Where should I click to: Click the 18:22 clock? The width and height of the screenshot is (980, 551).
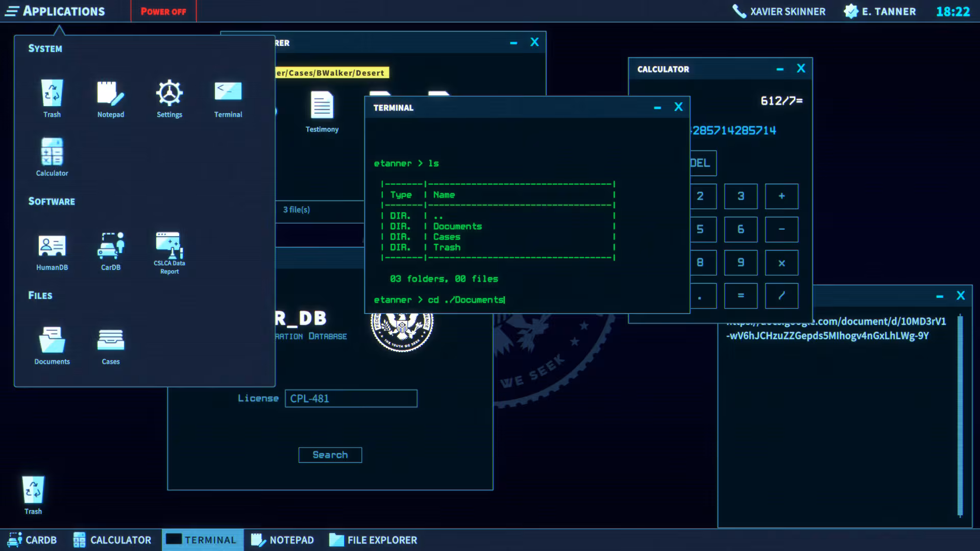click(x=952, y=11)
